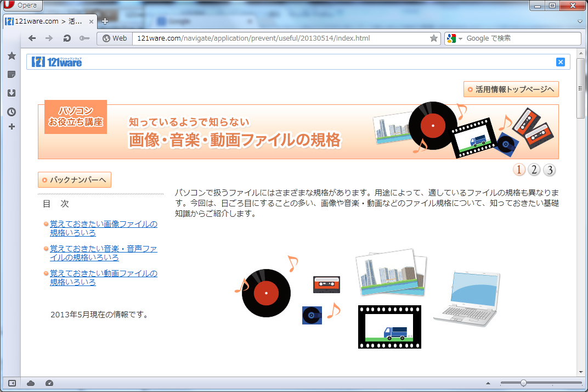The height and width of the screenshot is (392, 588).
Task: Open the History clock panel
Action: pos(12,112)
